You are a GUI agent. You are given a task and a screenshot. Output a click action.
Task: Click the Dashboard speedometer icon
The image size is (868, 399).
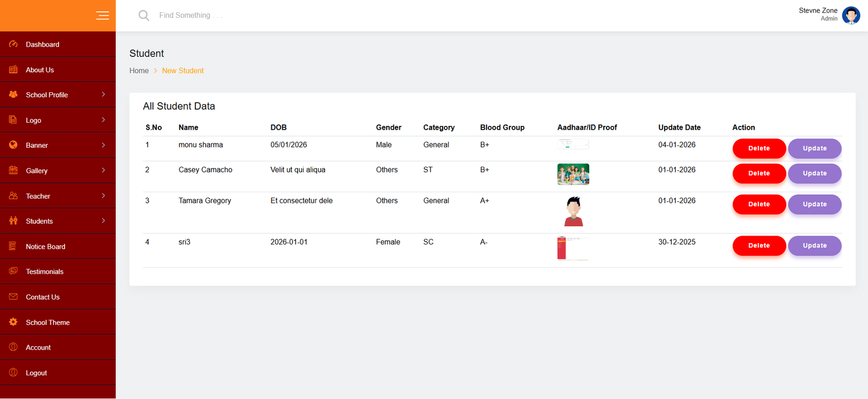coord(14,44)
